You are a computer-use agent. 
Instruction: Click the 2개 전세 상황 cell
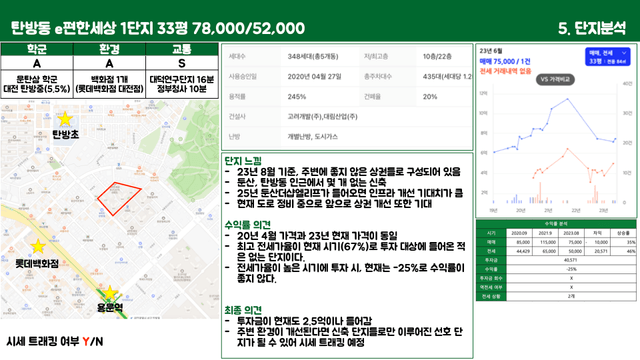(x=571, y=296)
